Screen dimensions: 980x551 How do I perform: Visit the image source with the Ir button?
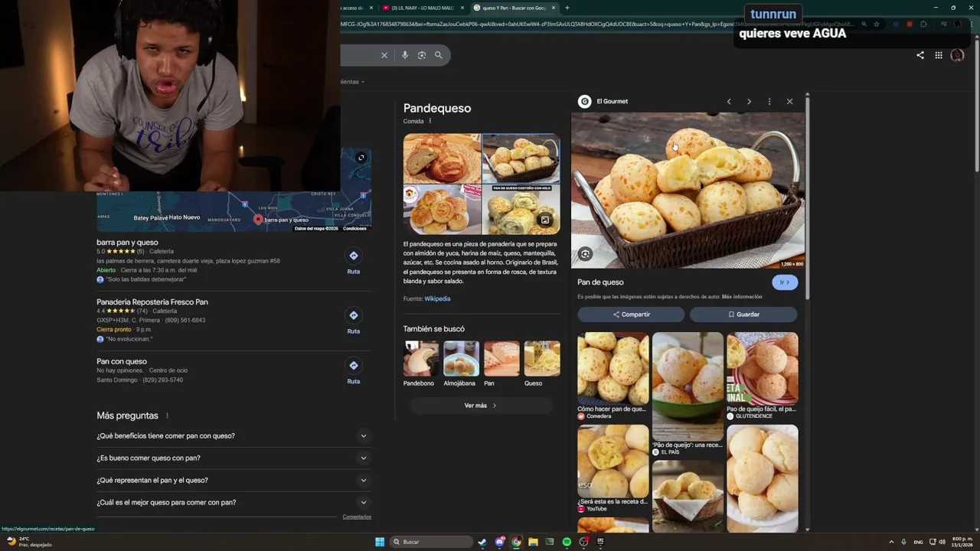785,282
